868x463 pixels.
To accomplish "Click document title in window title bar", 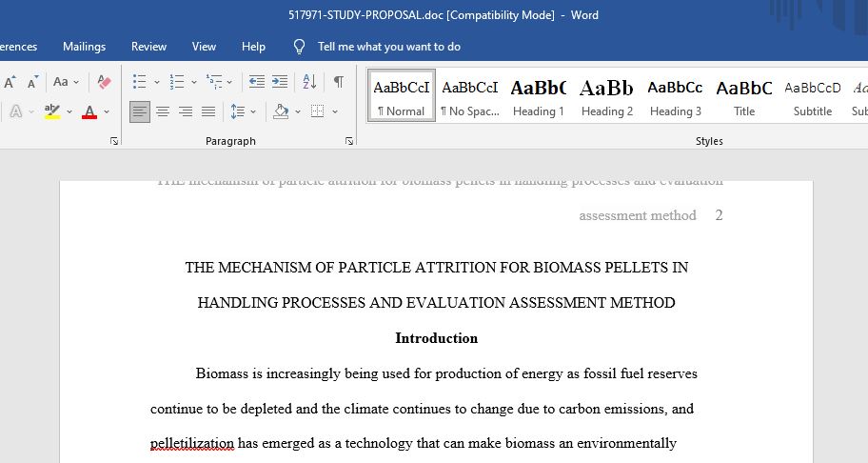I will (443, 15).
